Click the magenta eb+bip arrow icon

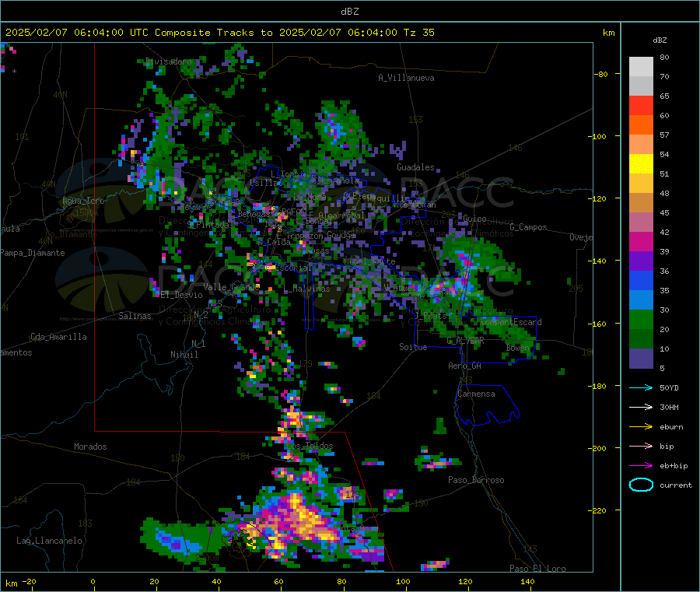pyautogui.click(x=641, y=465)
